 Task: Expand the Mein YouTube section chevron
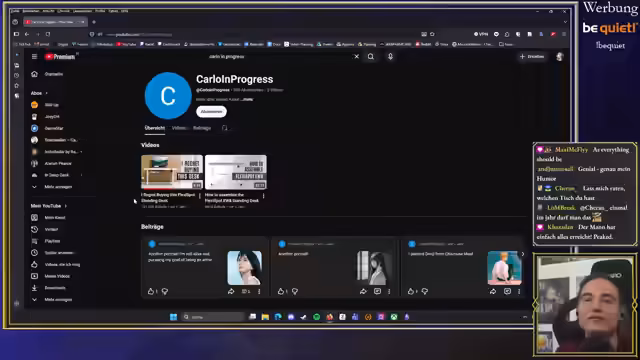[66, 206]
